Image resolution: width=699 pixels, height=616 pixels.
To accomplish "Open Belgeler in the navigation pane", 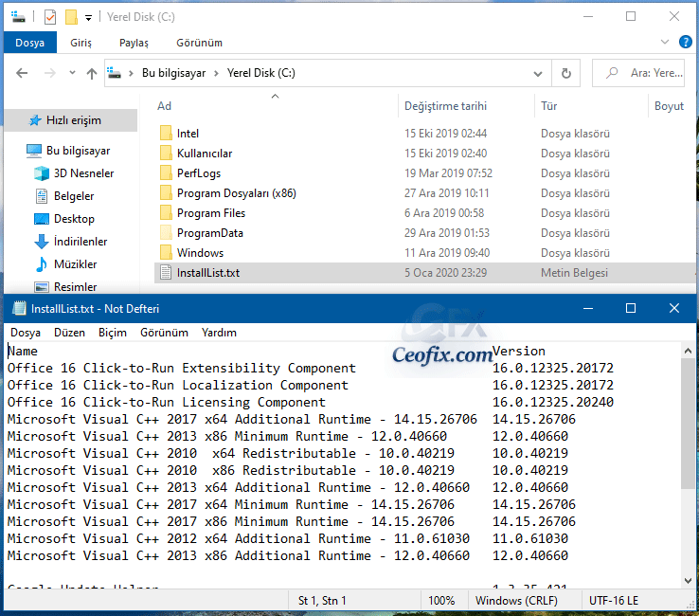I will coord(74,196).
